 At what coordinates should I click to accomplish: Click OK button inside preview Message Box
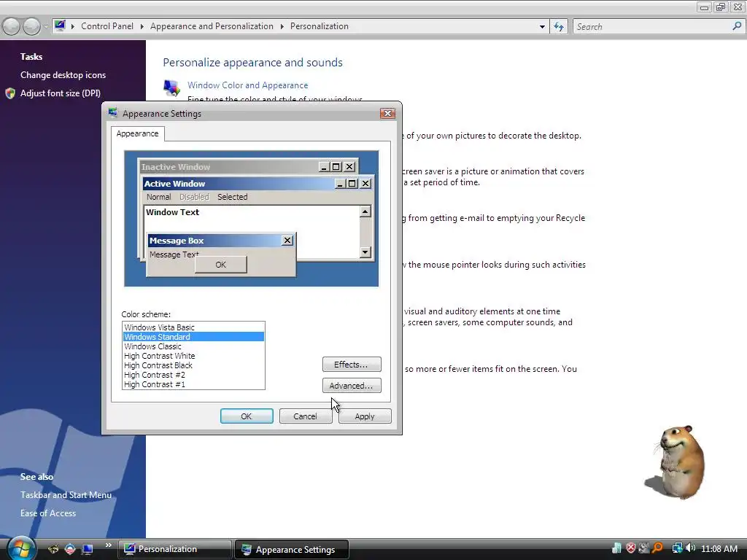point(220,265)
